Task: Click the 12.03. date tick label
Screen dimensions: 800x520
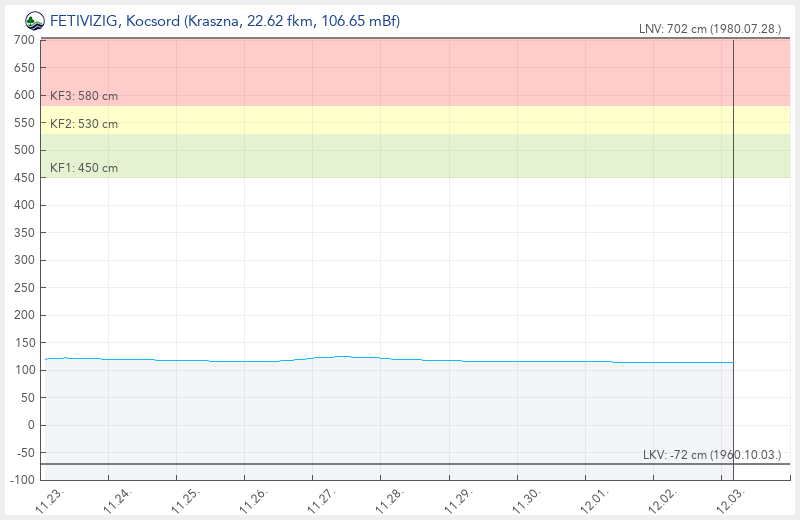Action: tap(731, 502)
